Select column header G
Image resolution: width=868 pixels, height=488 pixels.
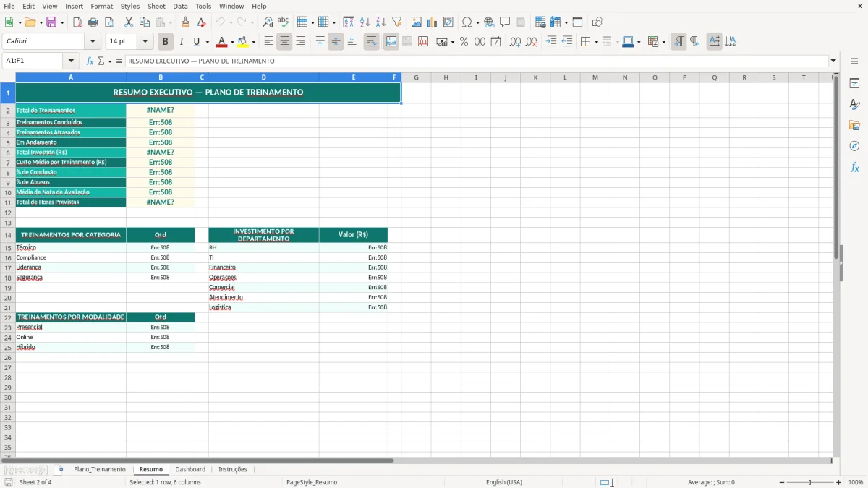(416, 77)
